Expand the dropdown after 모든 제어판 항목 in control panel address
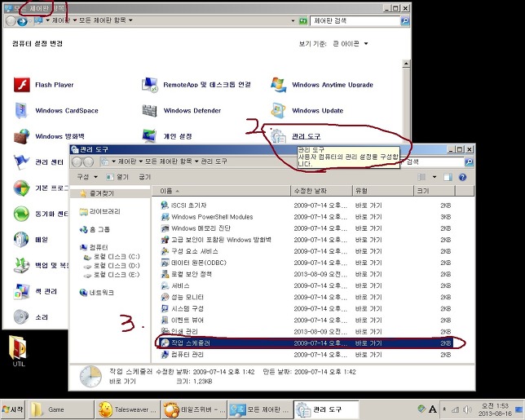This screenshot has width=525, height=420. tap(130, 20)
